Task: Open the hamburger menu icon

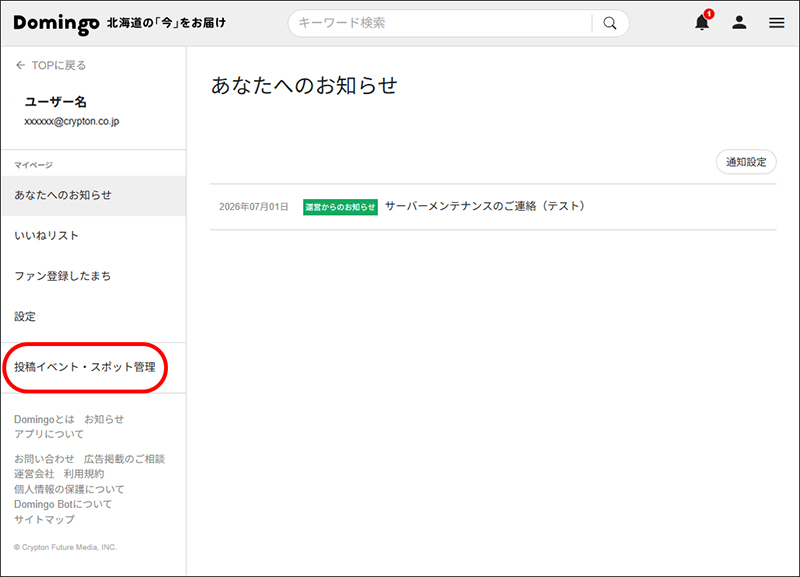Action: 777,23
